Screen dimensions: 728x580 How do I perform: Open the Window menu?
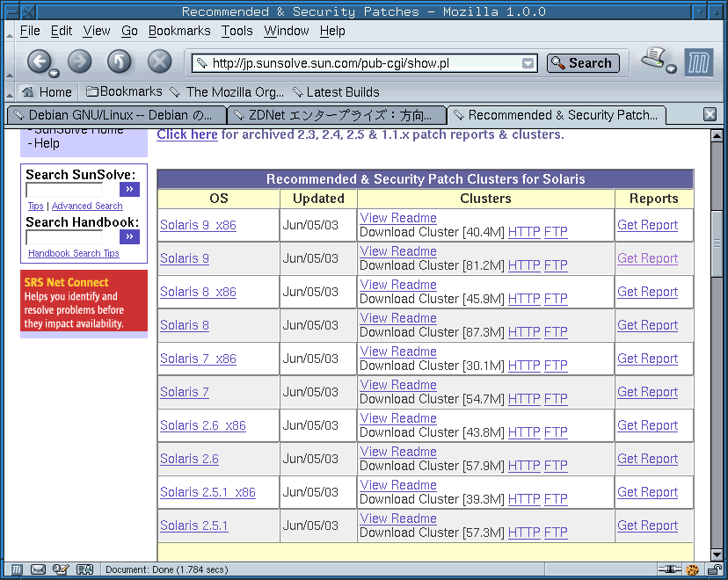(286, 31)
